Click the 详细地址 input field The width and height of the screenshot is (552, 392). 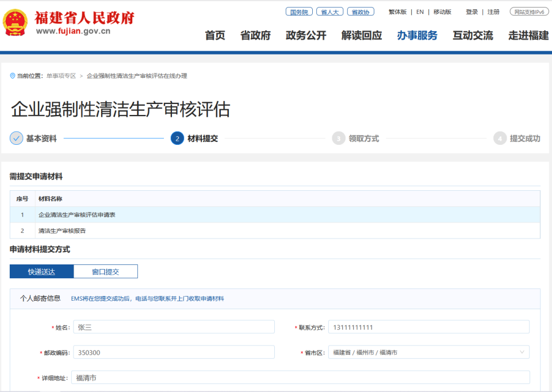pos(301,378)
